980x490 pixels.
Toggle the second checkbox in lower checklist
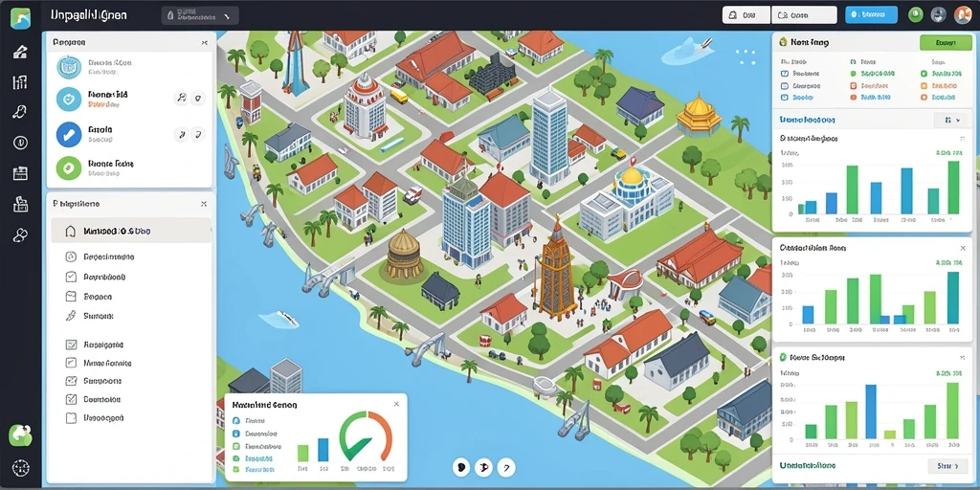point(71,363)
